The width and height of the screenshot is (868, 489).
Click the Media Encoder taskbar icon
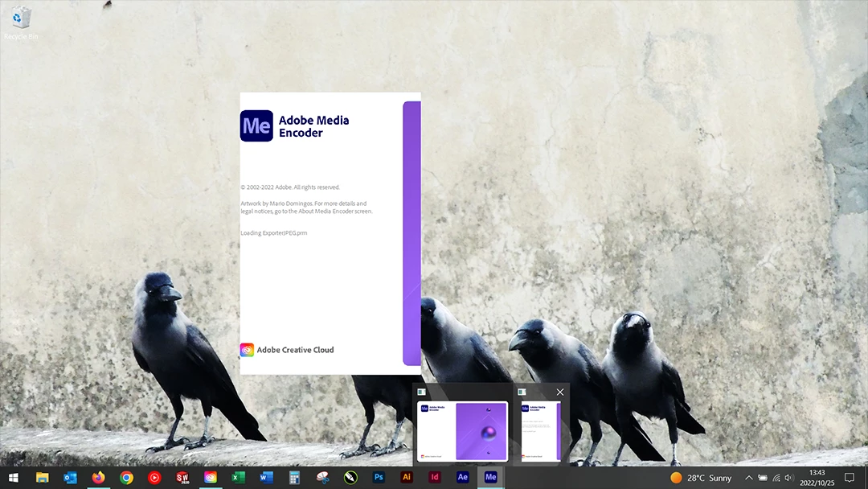[x=490, y=477]
